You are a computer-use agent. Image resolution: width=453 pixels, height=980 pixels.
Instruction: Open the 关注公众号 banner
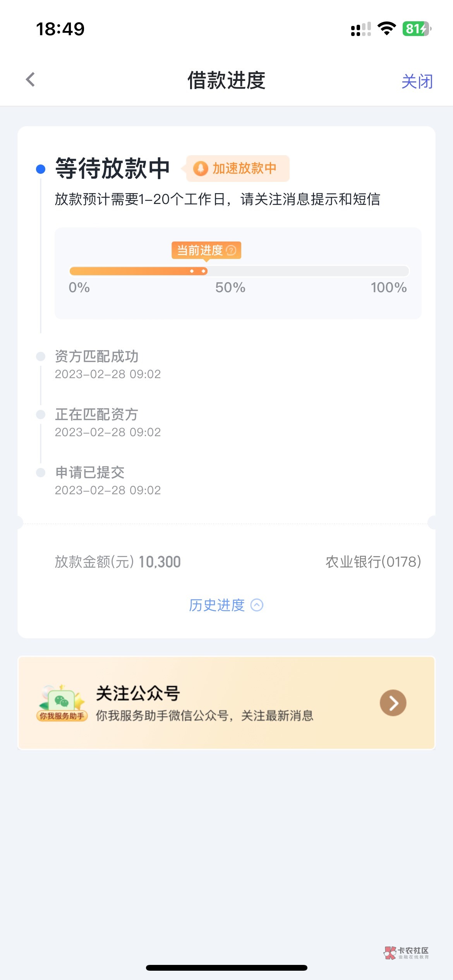[226, 703]
